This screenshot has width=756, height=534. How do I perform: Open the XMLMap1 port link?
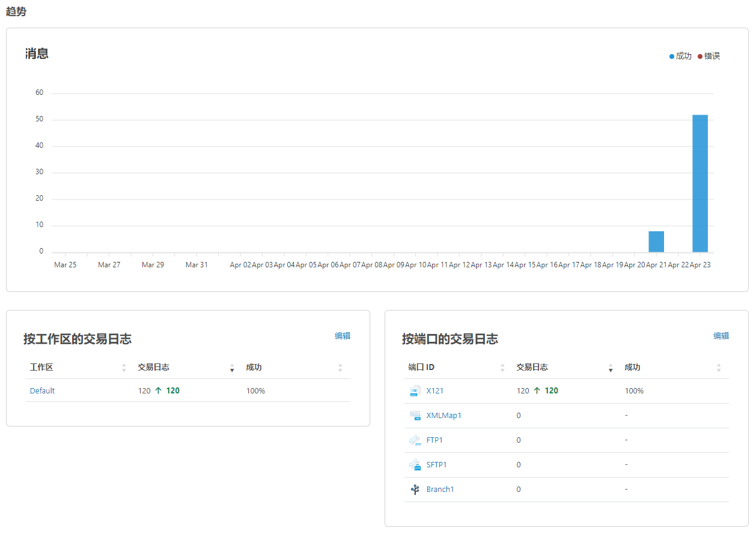coord(444,416)
